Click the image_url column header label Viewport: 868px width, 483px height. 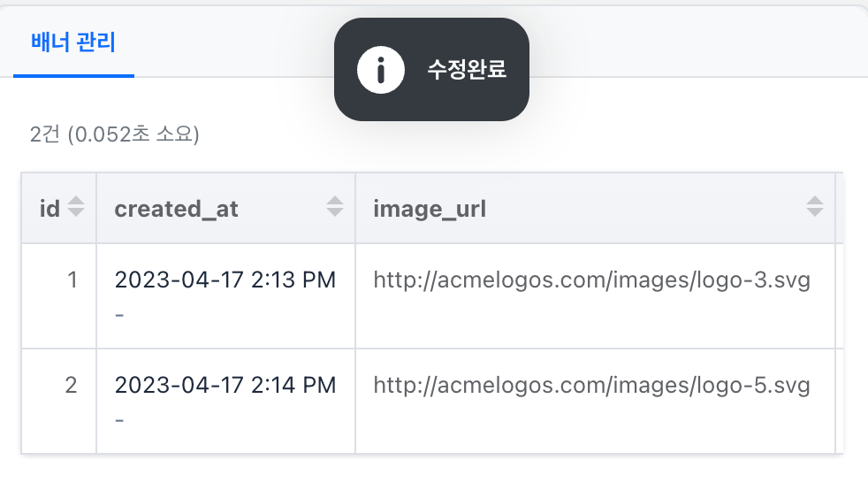click(x=430, y=209)
